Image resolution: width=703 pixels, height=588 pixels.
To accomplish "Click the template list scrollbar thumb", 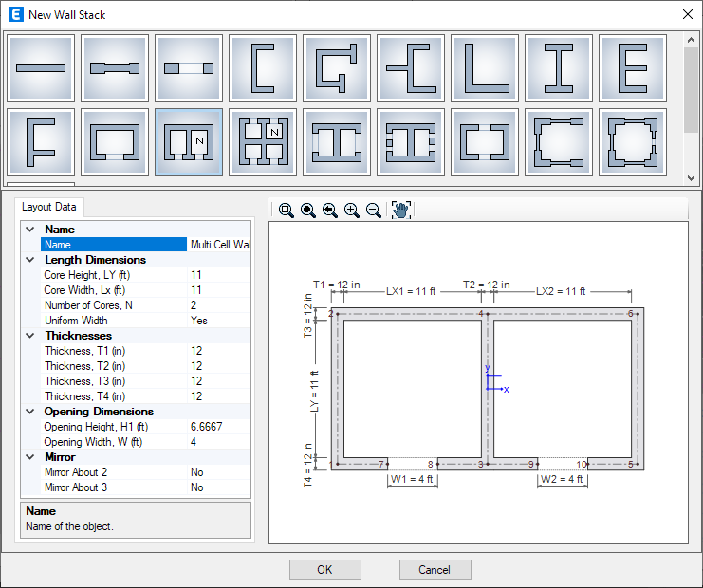I will click(691, 90).
